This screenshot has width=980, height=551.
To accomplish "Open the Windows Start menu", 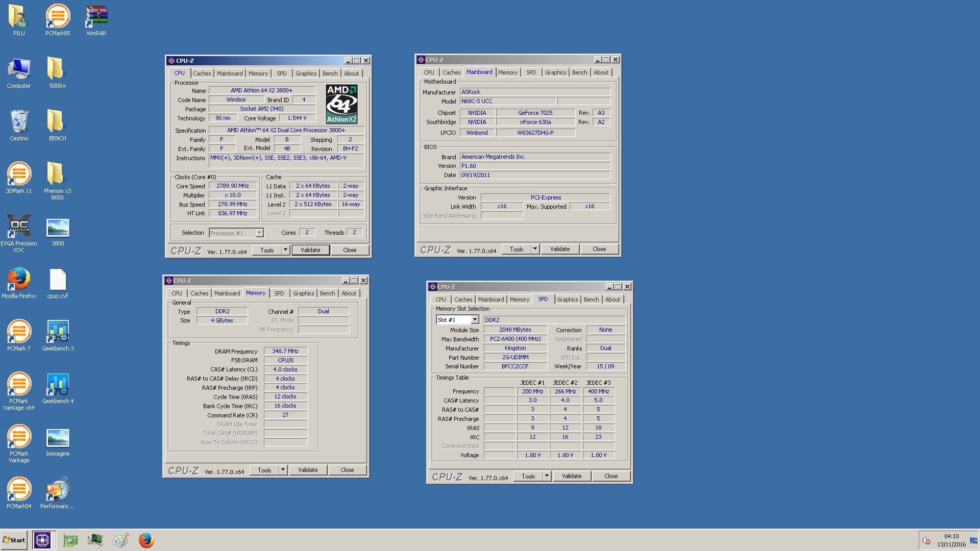I will click(x=14, y=540).
